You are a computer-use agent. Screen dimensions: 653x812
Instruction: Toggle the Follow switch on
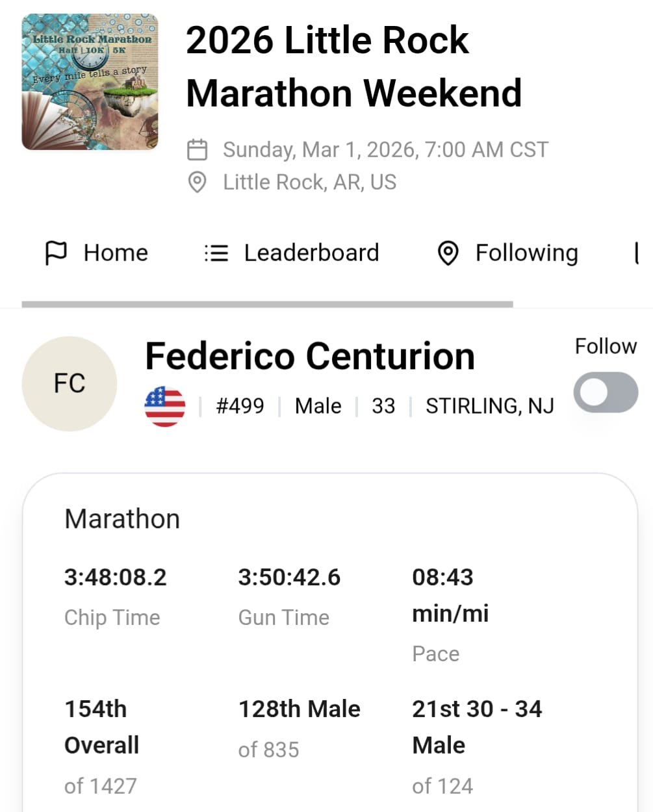point(606,392)
